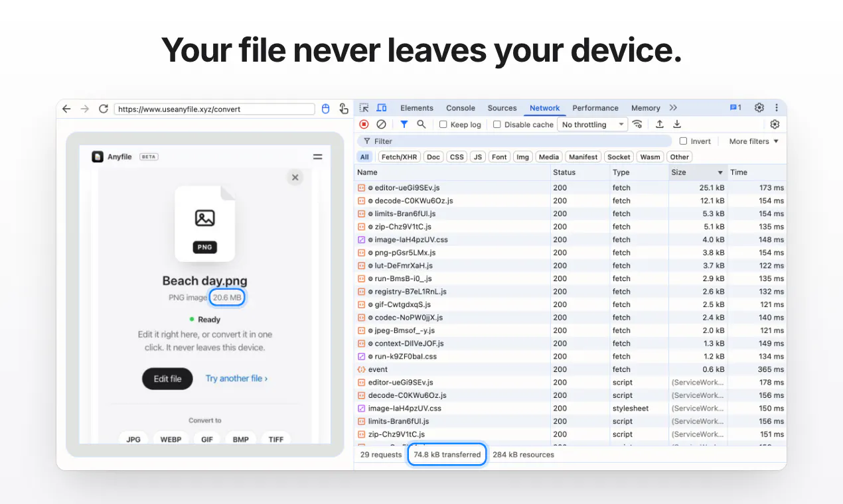Viewport: 843px width, 504px height.
Task: Click the import HAR upload icon
Action: point(659,124)
